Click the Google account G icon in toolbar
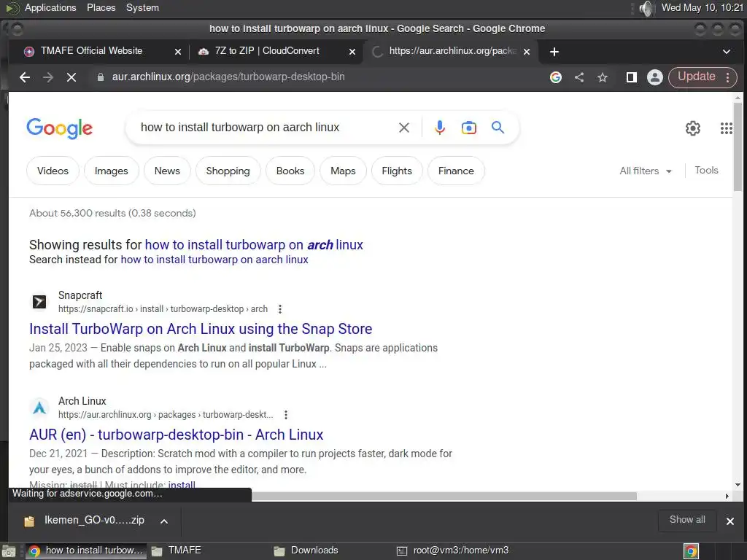This screenshot has height=560, width=747. 555,77
